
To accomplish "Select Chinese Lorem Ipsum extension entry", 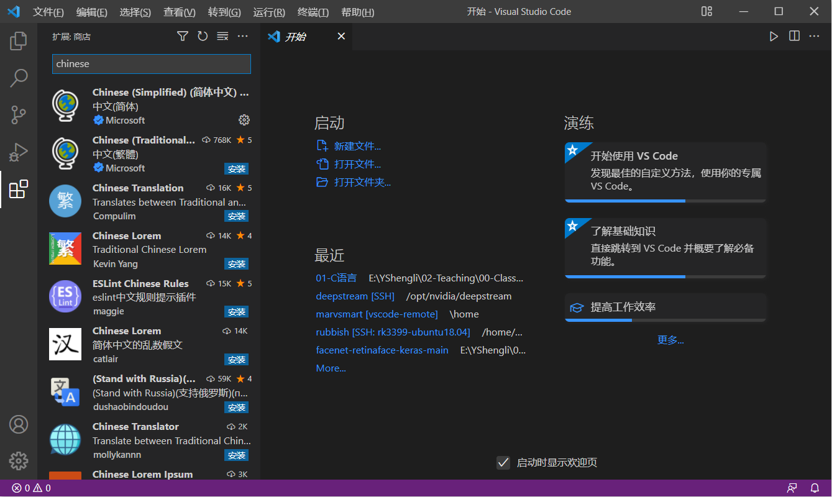I will pos(150,474).
